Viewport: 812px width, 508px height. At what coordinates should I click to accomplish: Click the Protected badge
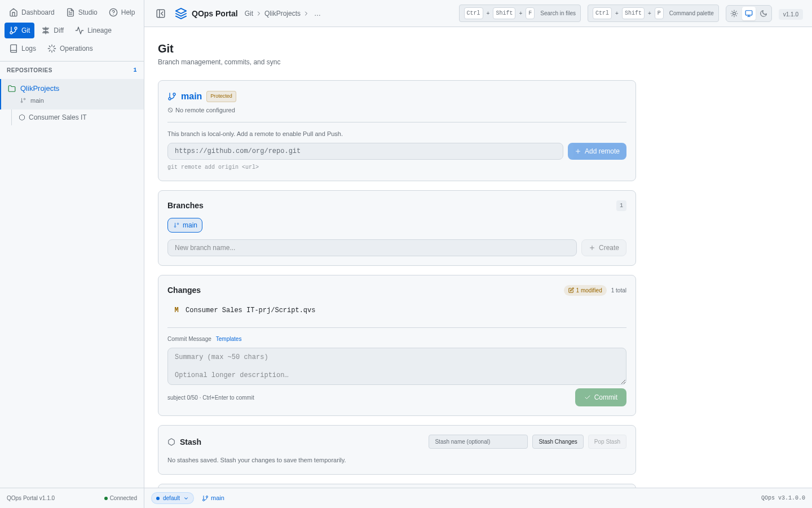pos(221,97)
